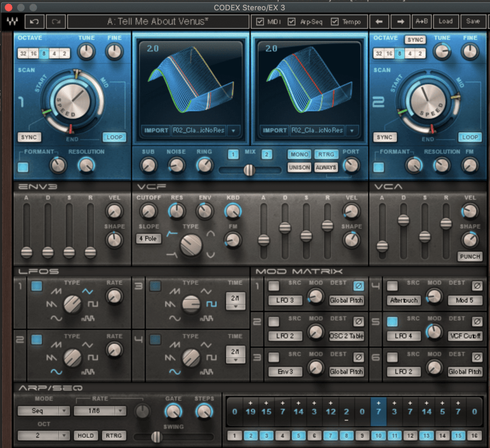
Task: Open Arp/Seq Oct dropdown
Action: [x=44, y=435]
